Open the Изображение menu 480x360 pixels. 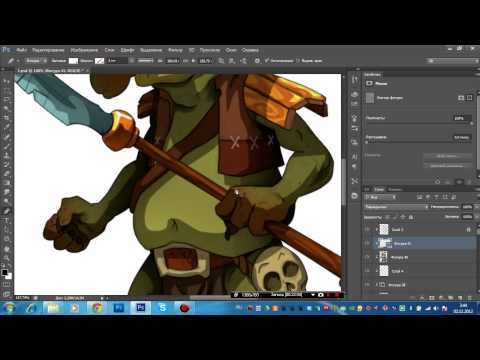pyautogui.click(x=84, y=50)
